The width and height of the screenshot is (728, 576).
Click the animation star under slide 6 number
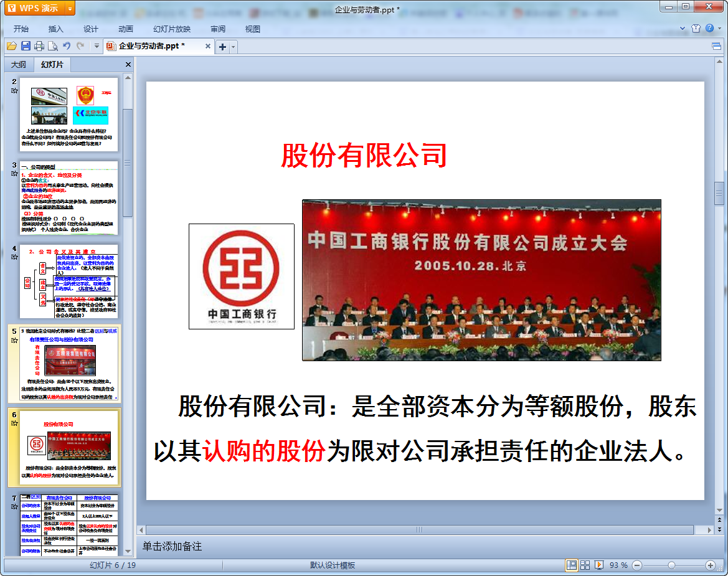click(x=14, y=423)
